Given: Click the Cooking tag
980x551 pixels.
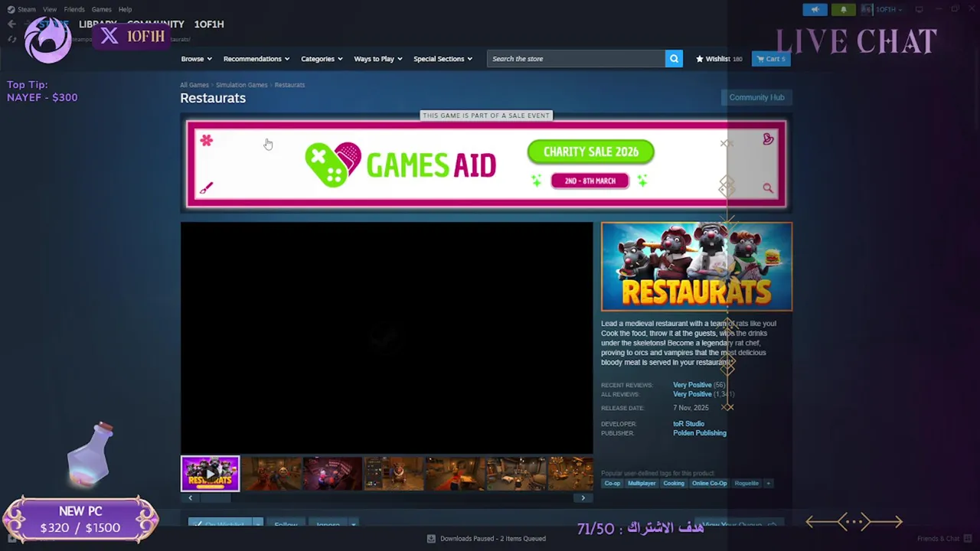Looking at the screenshot, I should 674,484.
